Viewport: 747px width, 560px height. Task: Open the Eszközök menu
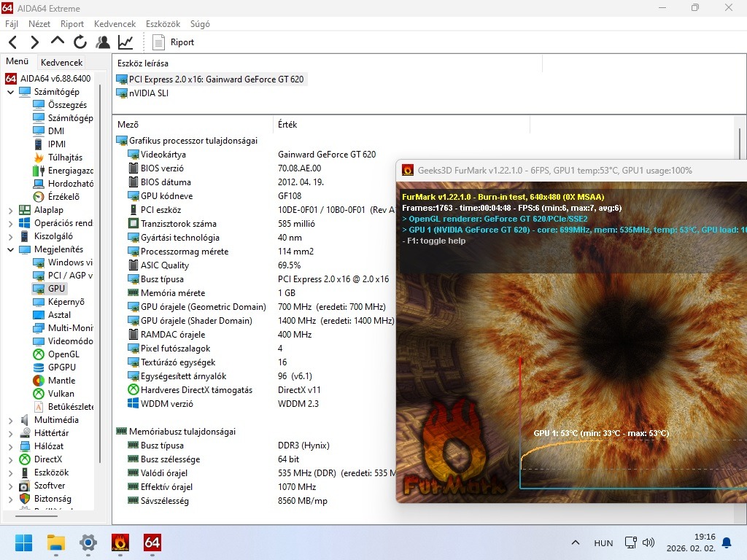[163, 24]
